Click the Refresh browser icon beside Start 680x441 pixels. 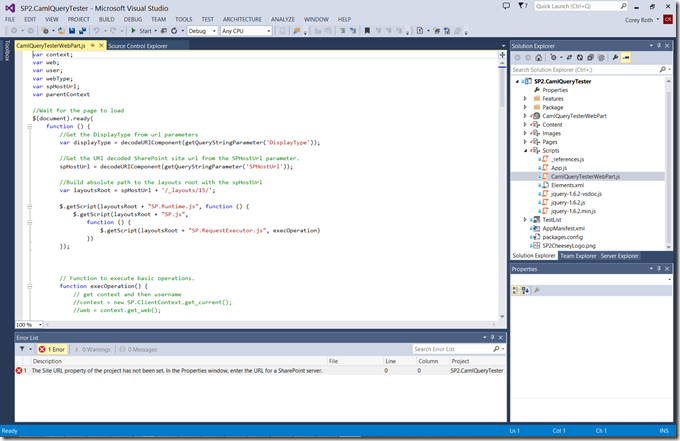[174, 31]
